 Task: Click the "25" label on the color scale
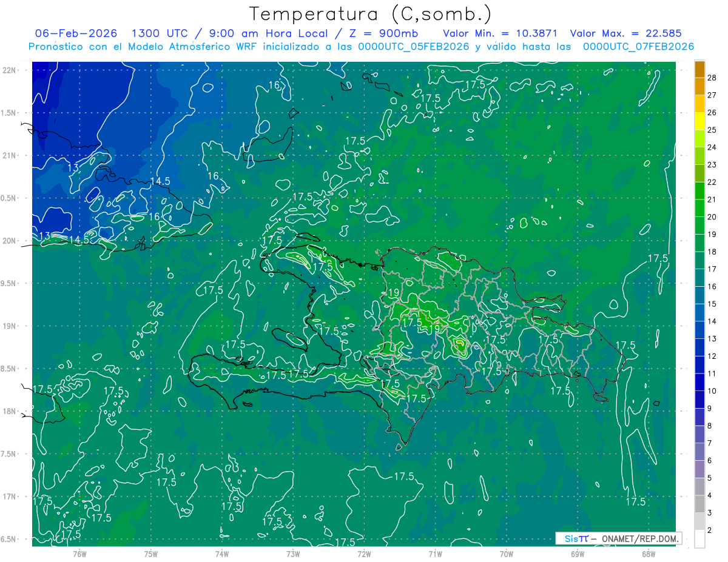click(x=712, y=130)
